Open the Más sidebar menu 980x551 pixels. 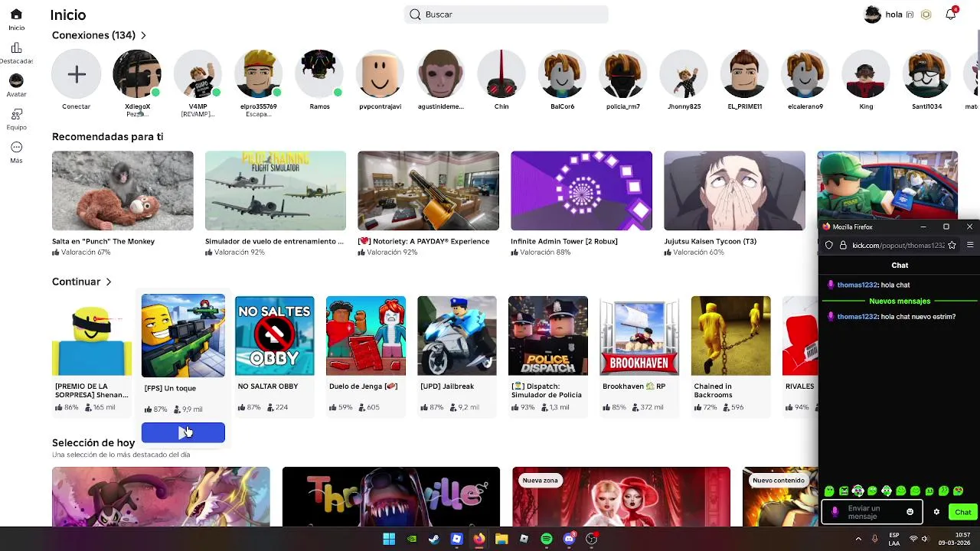pos(16,147)
